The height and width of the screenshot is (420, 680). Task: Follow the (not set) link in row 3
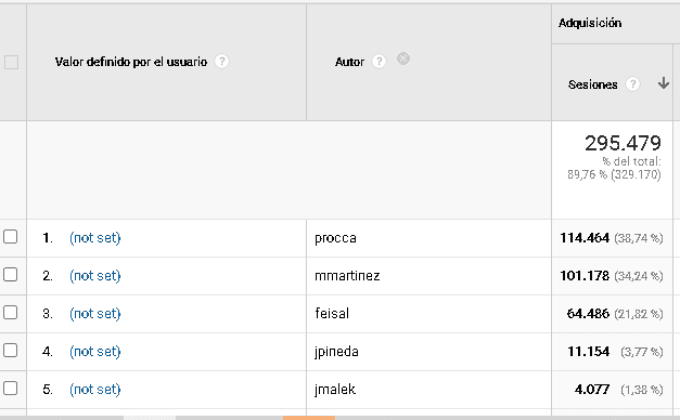95,314
